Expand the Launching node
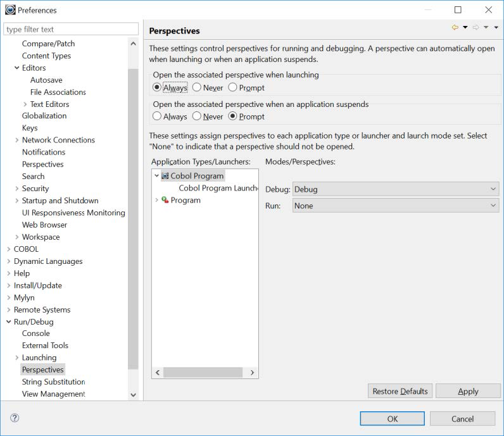Screen dimensions: 504x436 16,358
